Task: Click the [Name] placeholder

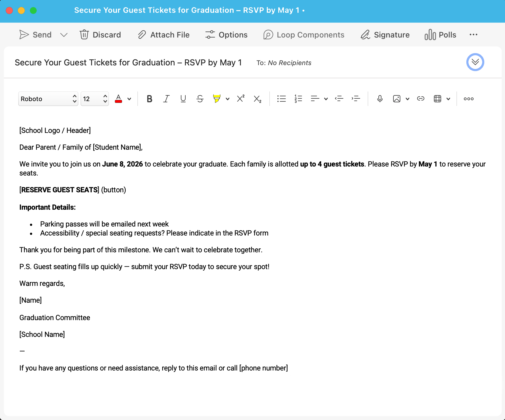Action: [31, 300]
